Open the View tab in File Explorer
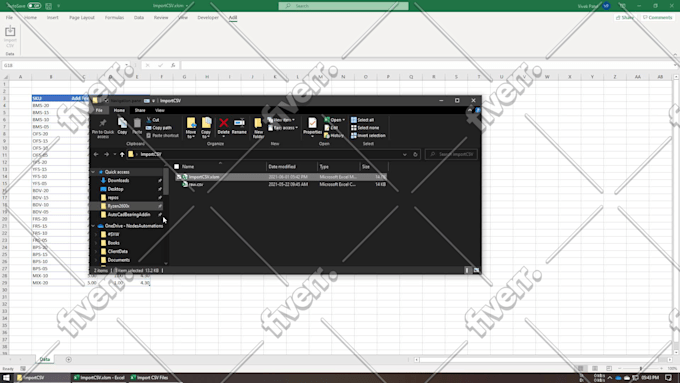This screenshot has width=680, height=383. [160, 110]
